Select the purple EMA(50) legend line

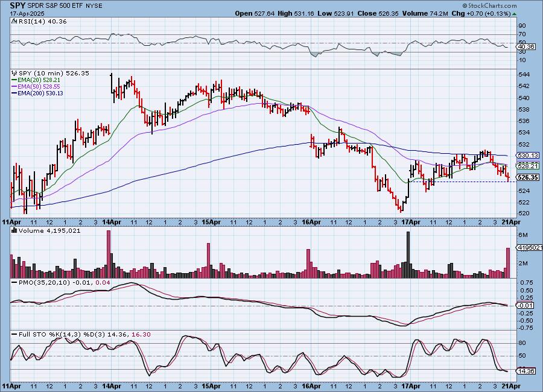[x=14, y=87]
